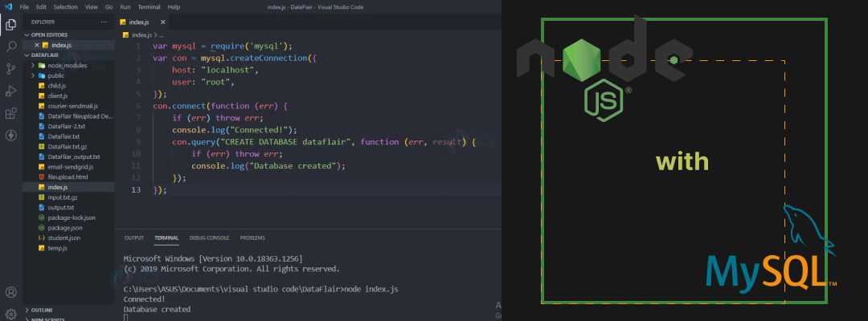Screen dimensions: 868x321
Task: Expand the OUTLINE section
Action: pyautogui.click(x=42, y=310)
